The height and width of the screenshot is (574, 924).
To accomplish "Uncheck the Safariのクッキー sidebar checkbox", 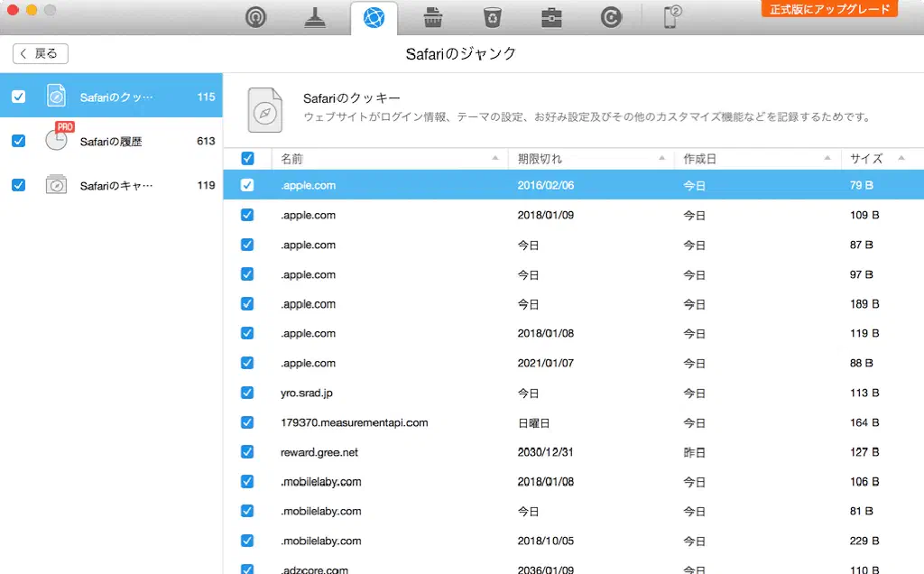I will (18, 97).
